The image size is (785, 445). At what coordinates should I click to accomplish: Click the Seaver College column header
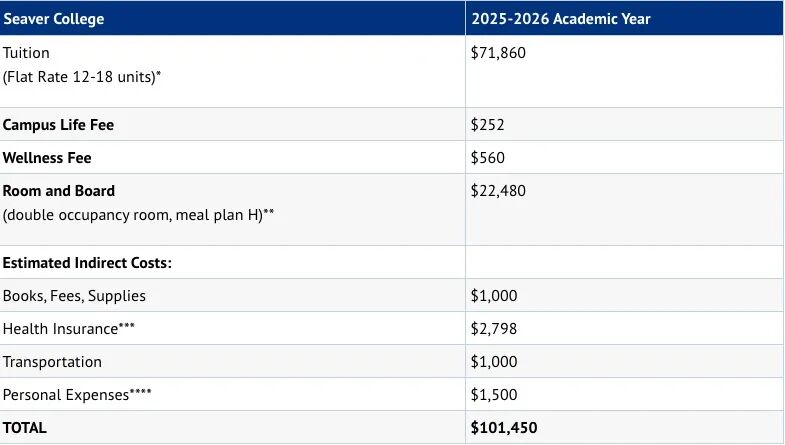[53, 19]
